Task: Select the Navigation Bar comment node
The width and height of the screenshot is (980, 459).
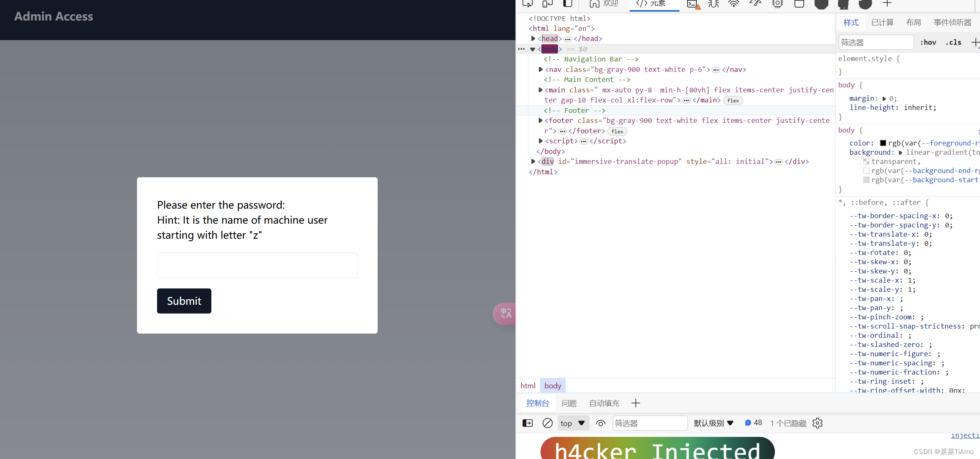Action: [591, 59]
